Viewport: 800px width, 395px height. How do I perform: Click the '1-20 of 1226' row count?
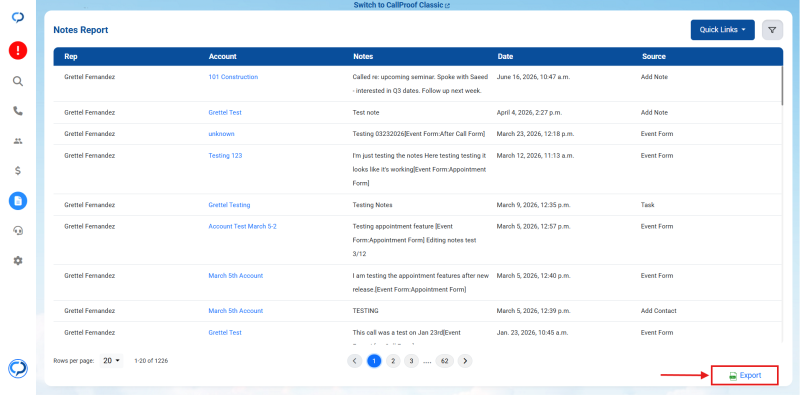[x=151, y=361]
